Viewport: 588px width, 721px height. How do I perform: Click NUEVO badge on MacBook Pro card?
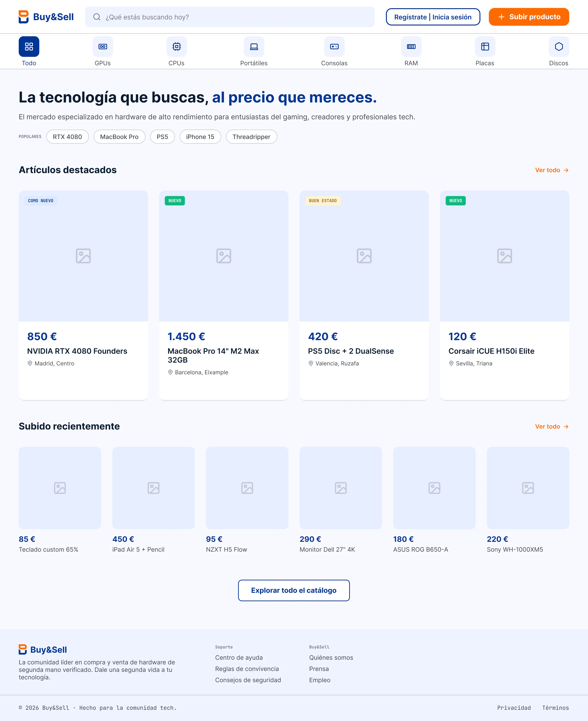click(x=175, y=200)
